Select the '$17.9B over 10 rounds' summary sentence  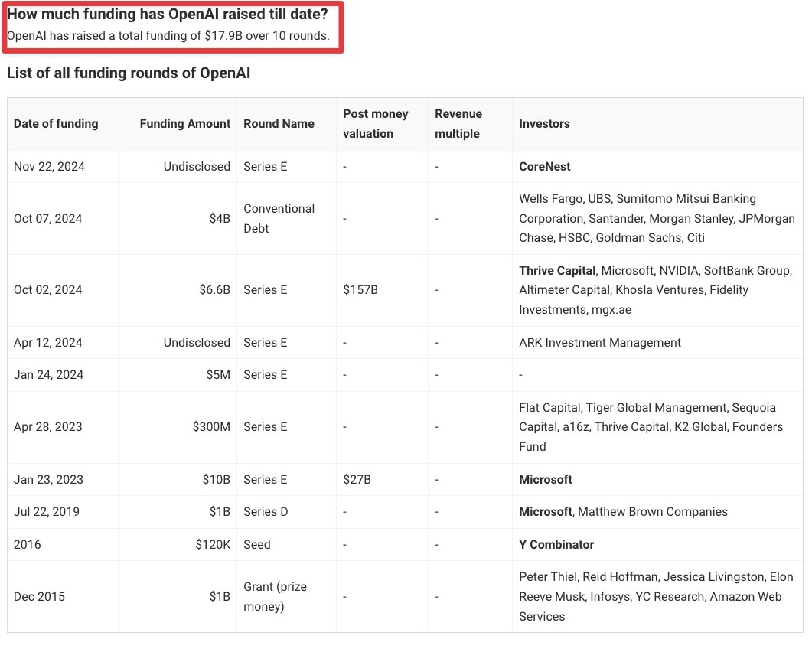point(168,36)
